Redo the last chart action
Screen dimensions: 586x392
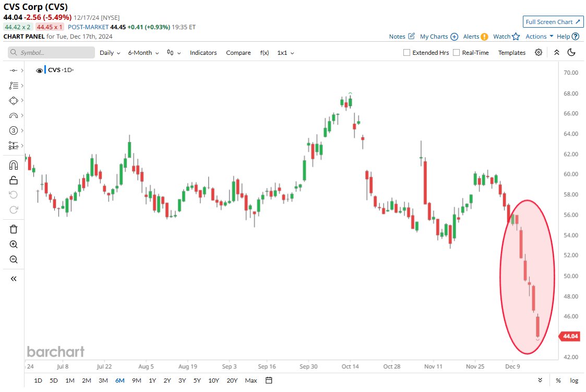[14, 210]
